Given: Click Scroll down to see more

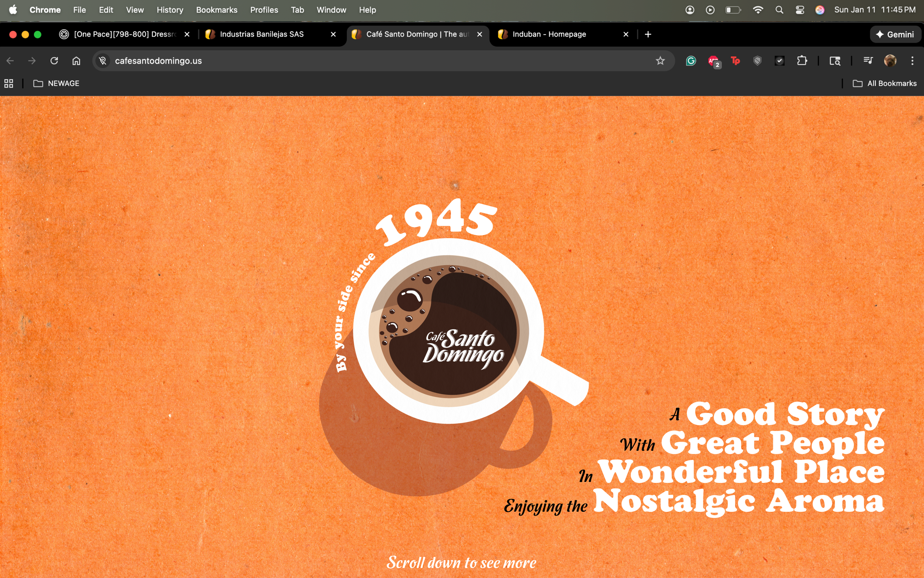Looking at the screenshot, I should click(461, 562).
